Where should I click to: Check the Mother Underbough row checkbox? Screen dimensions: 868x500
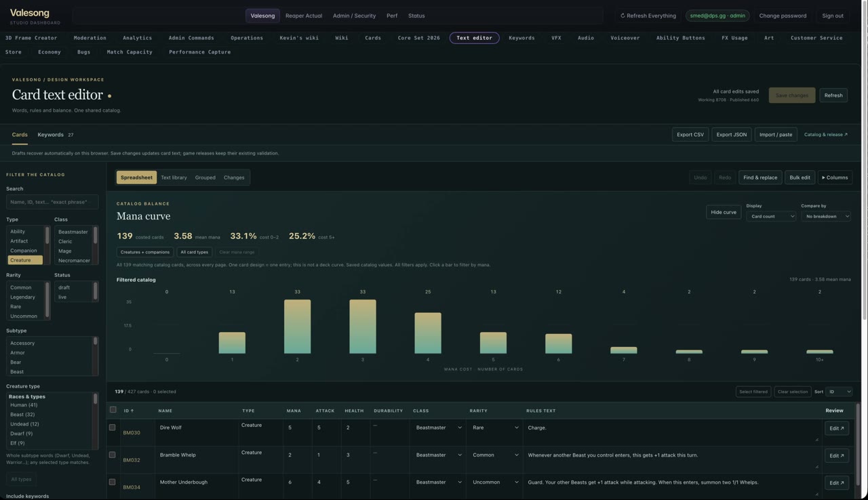113,482
